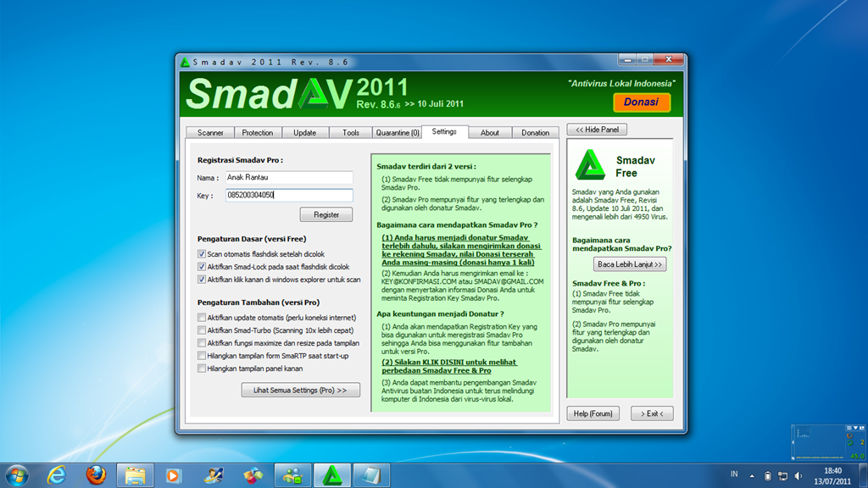
Task: Click the colorful cubes taskbar icon
Action: (253, 476)
